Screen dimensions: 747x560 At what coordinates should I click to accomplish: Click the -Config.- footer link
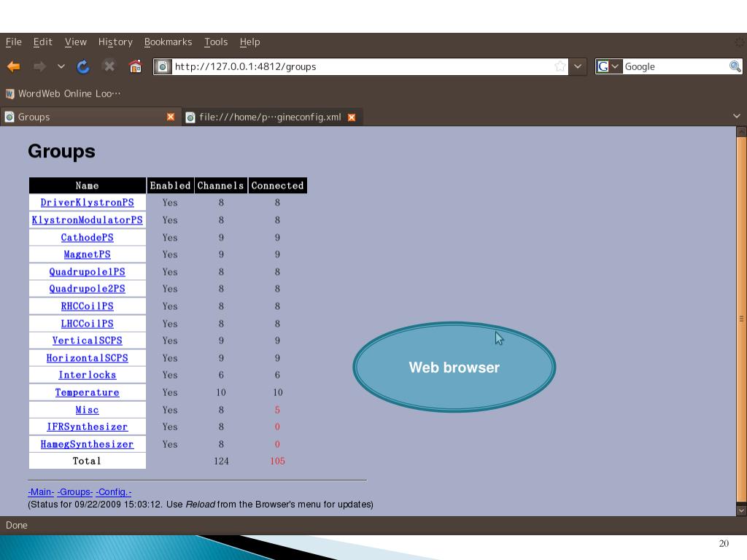(114, 492)
